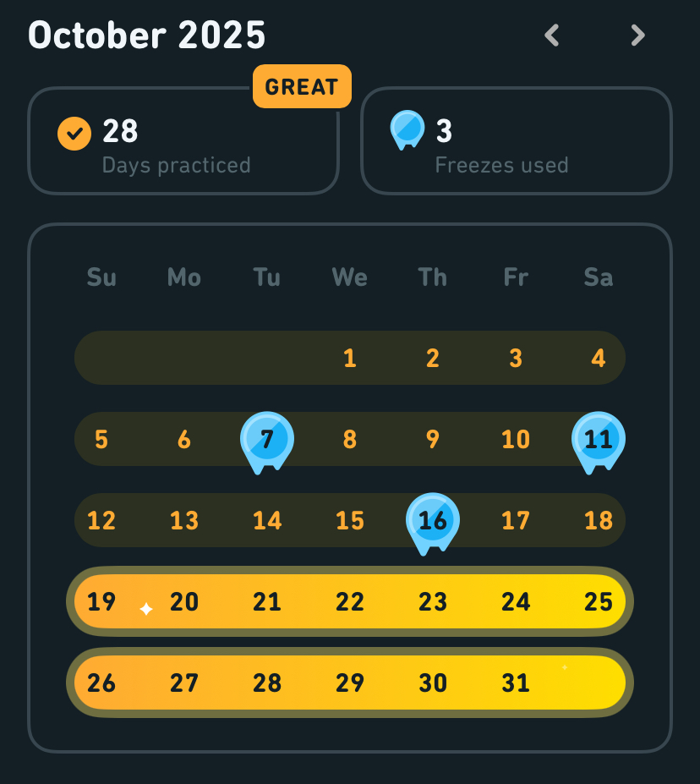Click the orange checkmark days practiced icon
This screenshot has width=700, height=784.
point(74,133)
